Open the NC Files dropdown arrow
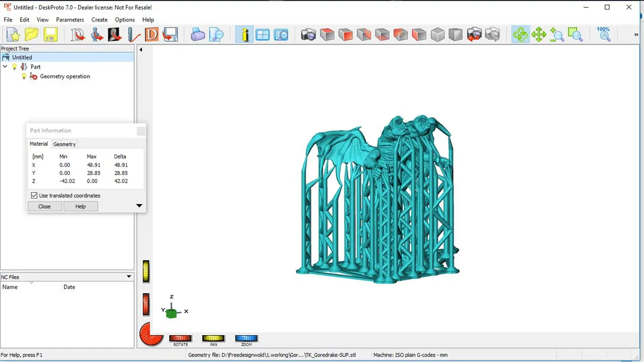This screenshot has width=644, height=362. click(129, 277)
